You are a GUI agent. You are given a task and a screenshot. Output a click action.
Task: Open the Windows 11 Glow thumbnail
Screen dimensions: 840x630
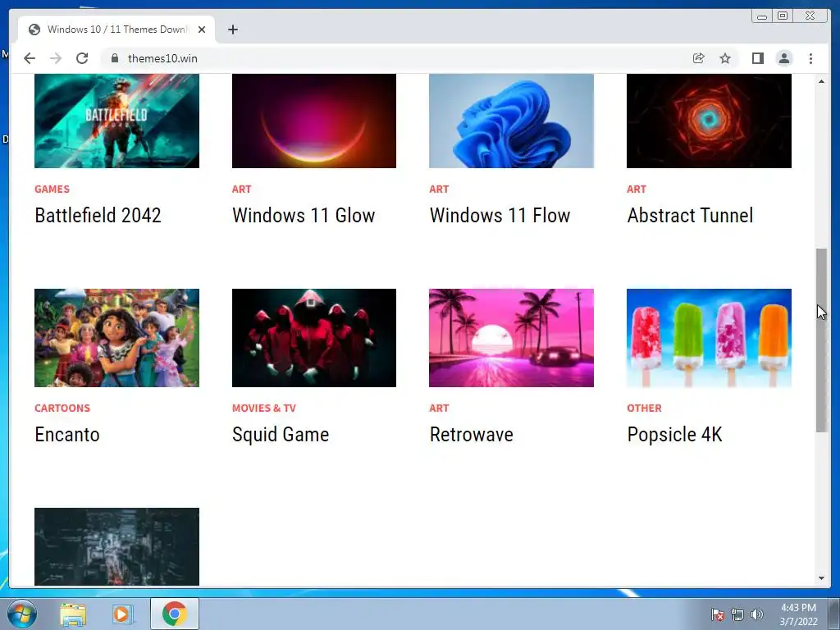pyautogui.click(x=314, y=121)
